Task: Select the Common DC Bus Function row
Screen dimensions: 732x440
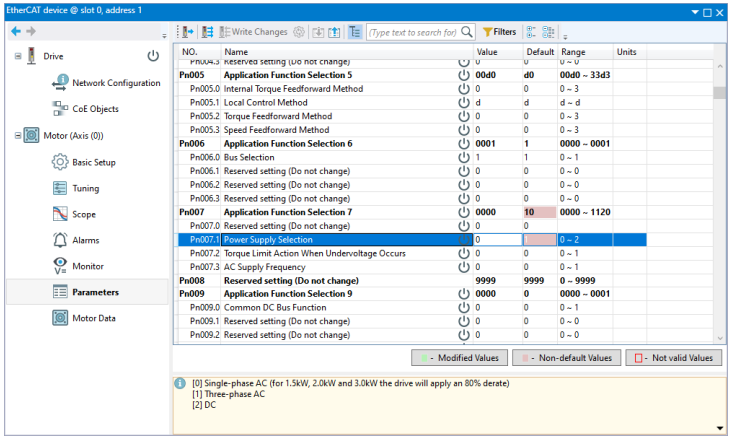Action: [411, 307]
